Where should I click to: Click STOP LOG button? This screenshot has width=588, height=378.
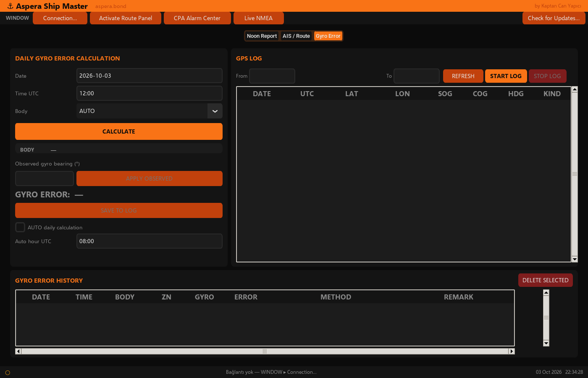click(x=547, y=76)
